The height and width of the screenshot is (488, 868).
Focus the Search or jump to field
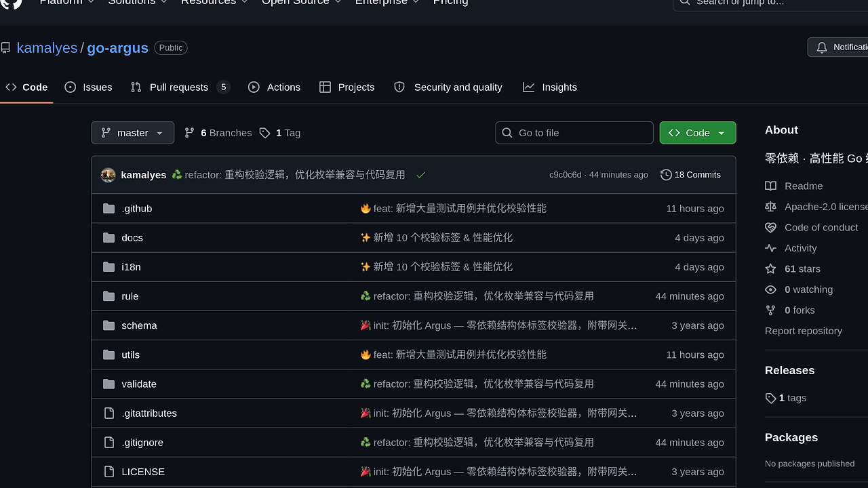pyautogui.click(x=770, y=3)
